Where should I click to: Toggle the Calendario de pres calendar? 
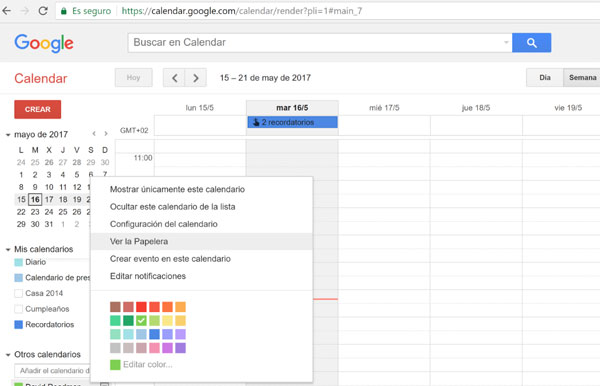(18, 278)
